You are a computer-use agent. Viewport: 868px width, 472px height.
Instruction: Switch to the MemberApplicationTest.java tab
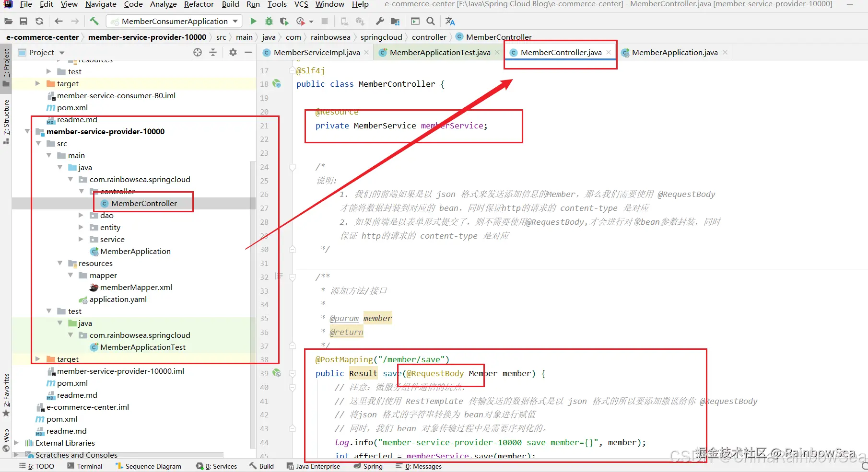[440, 52]
